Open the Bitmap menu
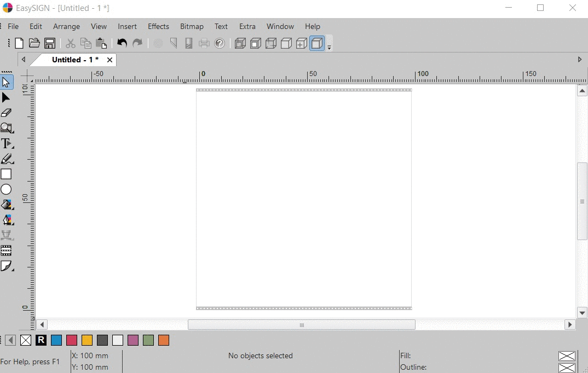Image resolution: width=588 pixels, height=373 pixels. [x=192, y=27]
